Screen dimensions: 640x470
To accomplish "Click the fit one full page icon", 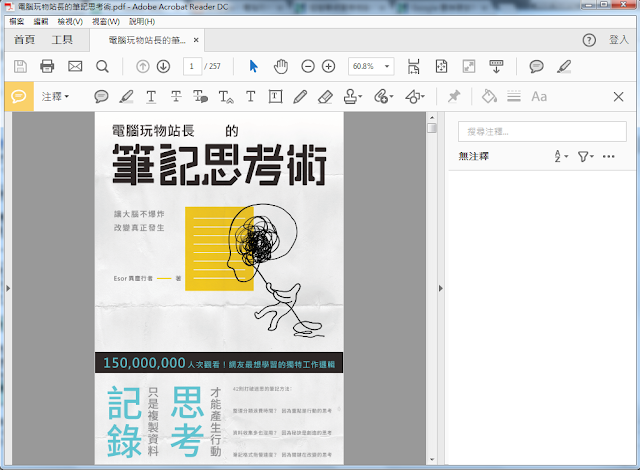I will point(441,66).
